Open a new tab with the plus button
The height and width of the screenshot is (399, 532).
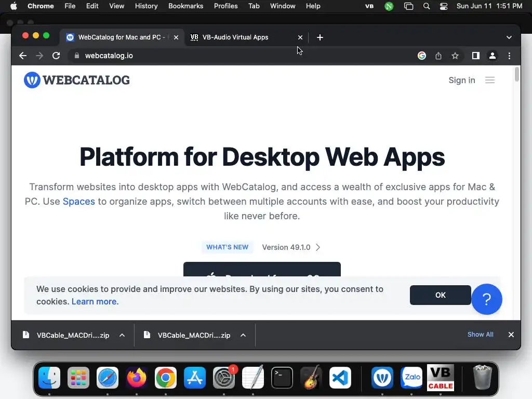click(320, 37)
